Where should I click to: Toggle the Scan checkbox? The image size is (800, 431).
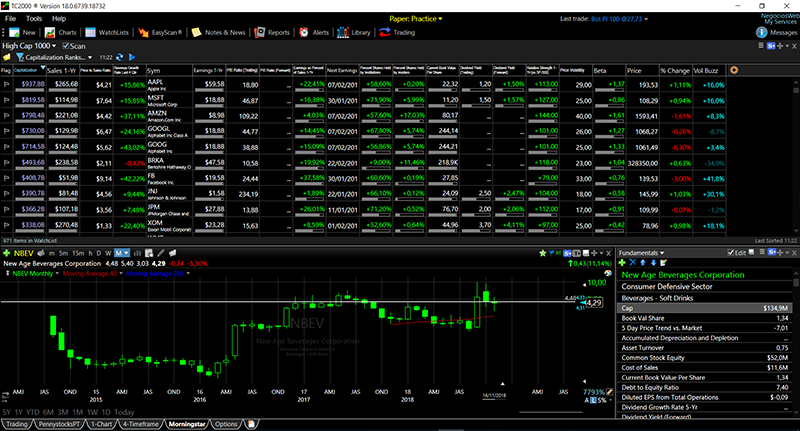65,46
